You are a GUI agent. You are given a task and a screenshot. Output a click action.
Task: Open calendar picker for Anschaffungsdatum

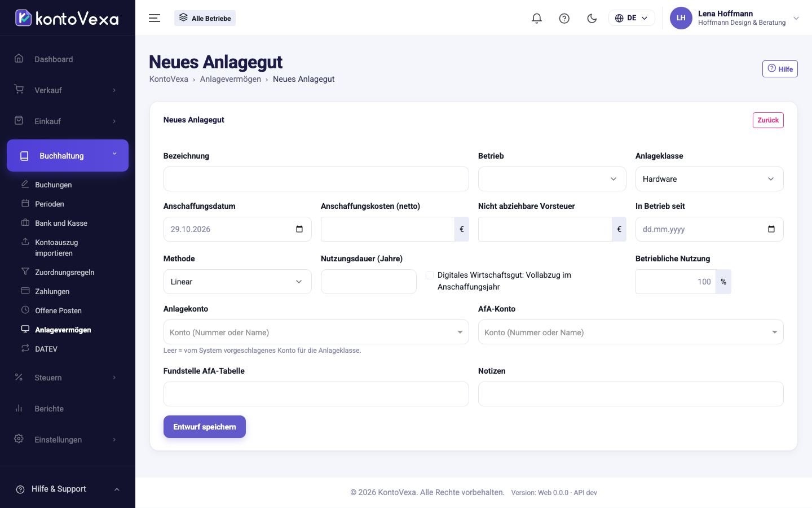299,229
